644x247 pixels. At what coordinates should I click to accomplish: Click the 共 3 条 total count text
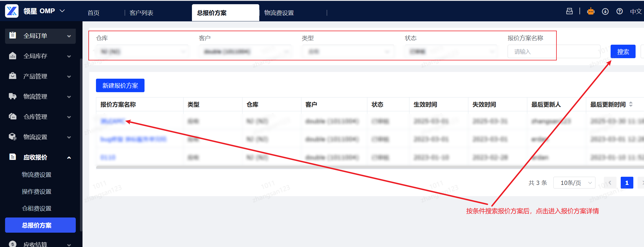[538, 183]
